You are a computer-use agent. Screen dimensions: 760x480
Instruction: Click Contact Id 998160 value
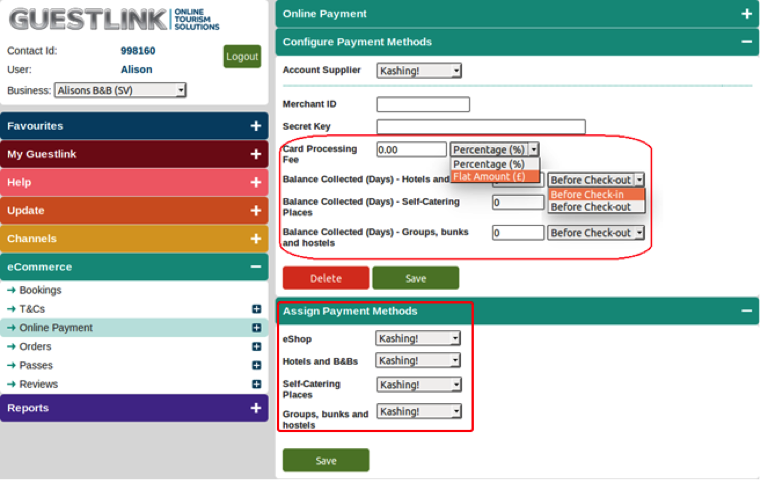(138, 50)
